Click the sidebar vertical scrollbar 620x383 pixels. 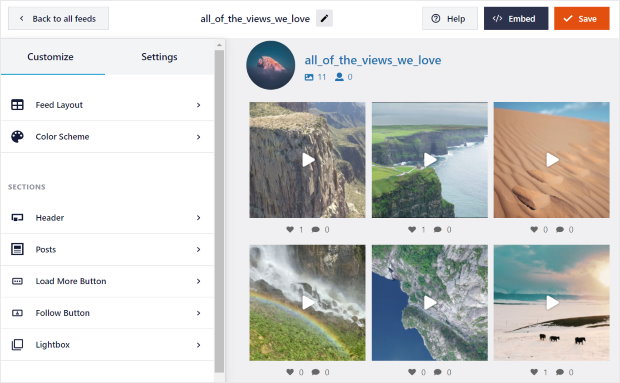pyautogui.click(x=219, y=211)
